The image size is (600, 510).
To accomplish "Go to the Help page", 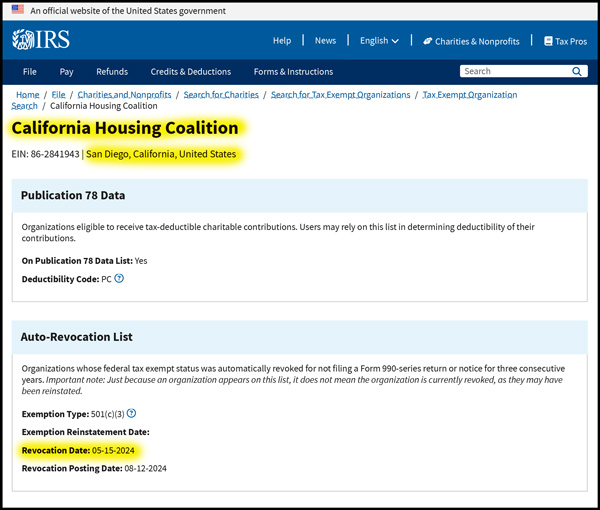I will coord(282,41).
